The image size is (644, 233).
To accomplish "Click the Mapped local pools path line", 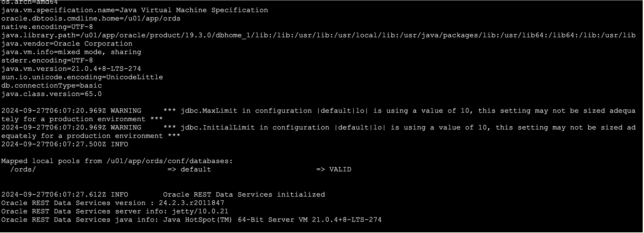I will (117, 161).
